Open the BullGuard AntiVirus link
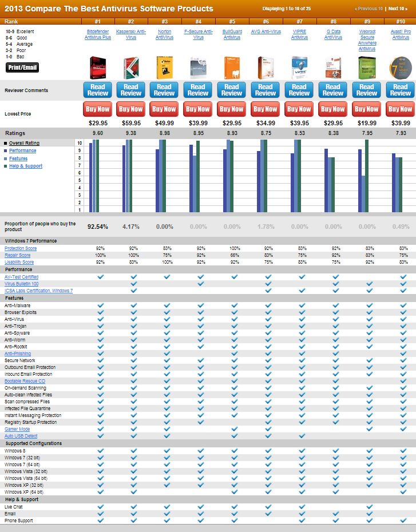This screenshot has width=416, height=532. (x=232, y=34)
